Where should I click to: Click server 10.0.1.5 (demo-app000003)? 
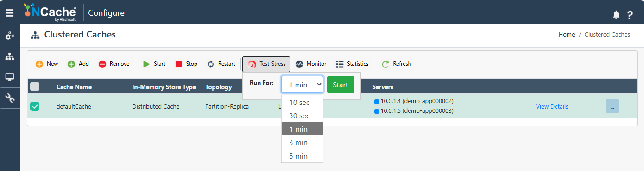click(413, 111)
